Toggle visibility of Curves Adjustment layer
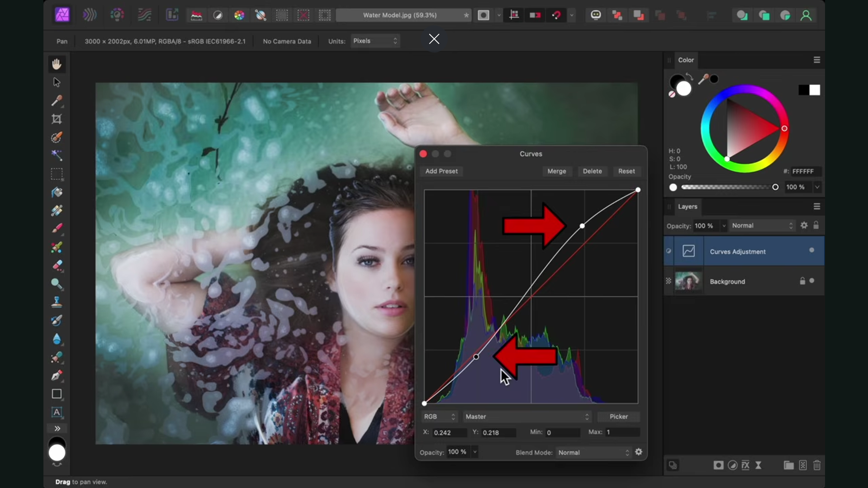 click(811, 250)
